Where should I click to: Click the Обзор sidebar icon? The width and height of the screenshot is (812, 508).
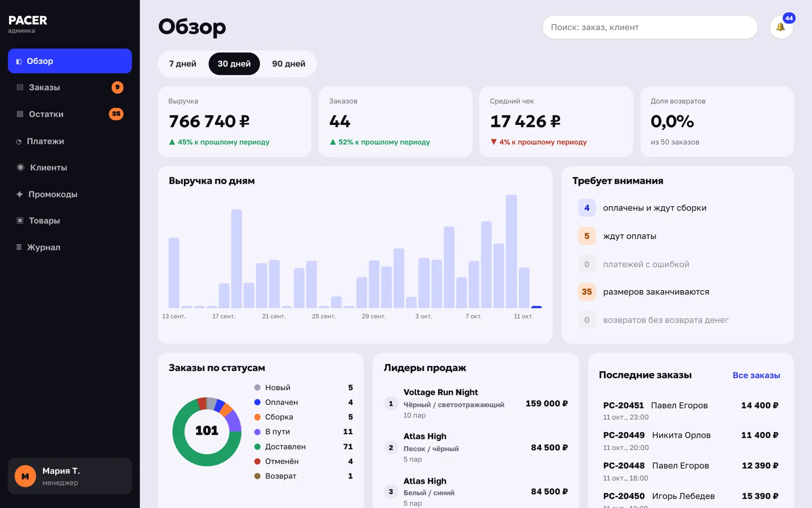point(19,61)
